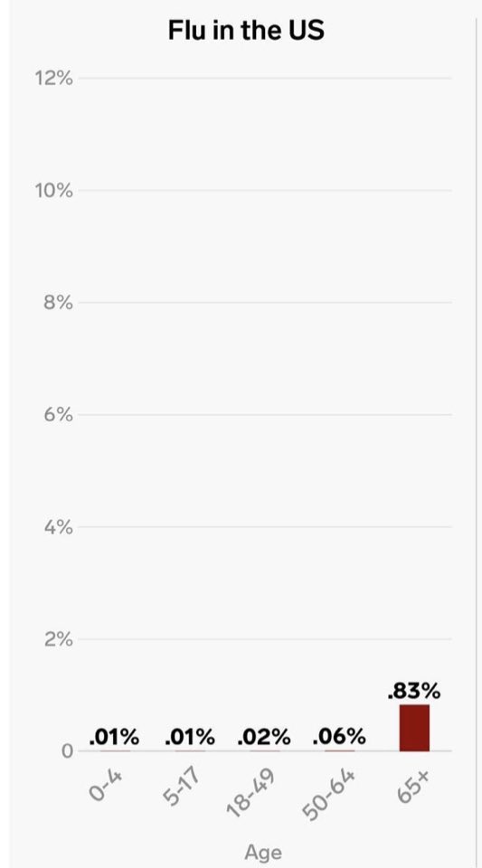482x868 pixels.
Task: Click the .01% label above 0-4
Action: pos(114,737)
